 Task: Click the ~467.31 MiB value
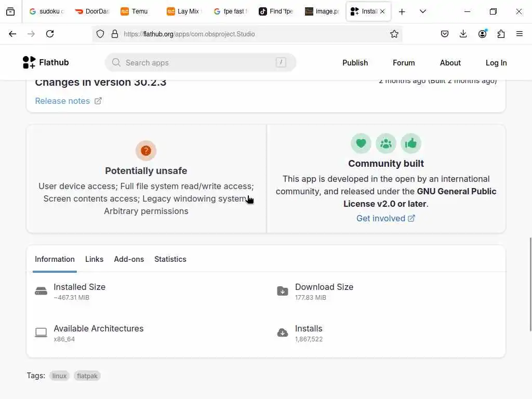(71, 298)
